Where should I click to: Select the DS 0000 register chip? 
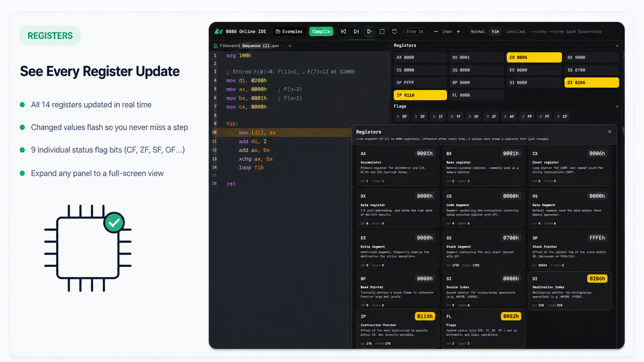tap(476, 70)
